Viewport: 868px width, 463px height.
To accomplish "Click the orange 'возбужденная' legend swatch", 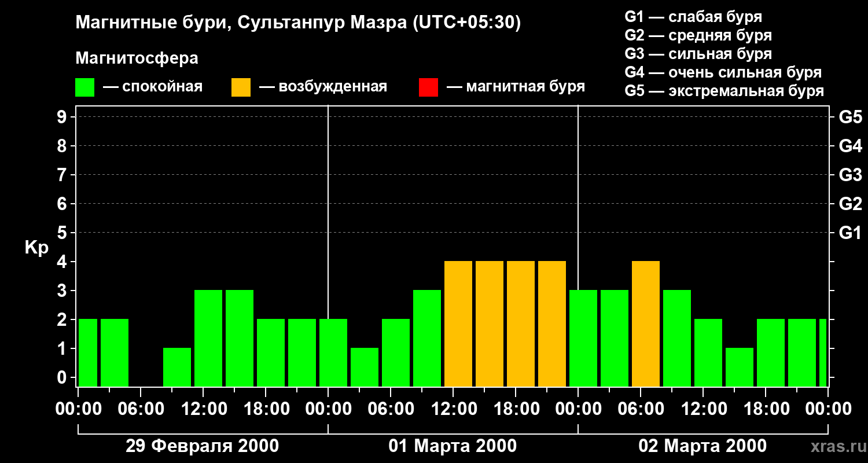I will click(241, 87).
